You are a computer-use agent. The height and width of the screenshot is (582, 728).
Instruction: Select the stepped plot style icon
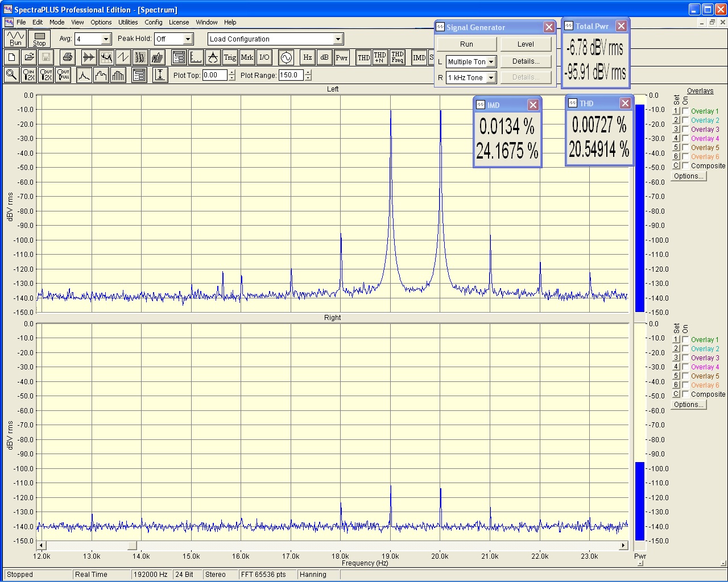(x=101, y=75)
